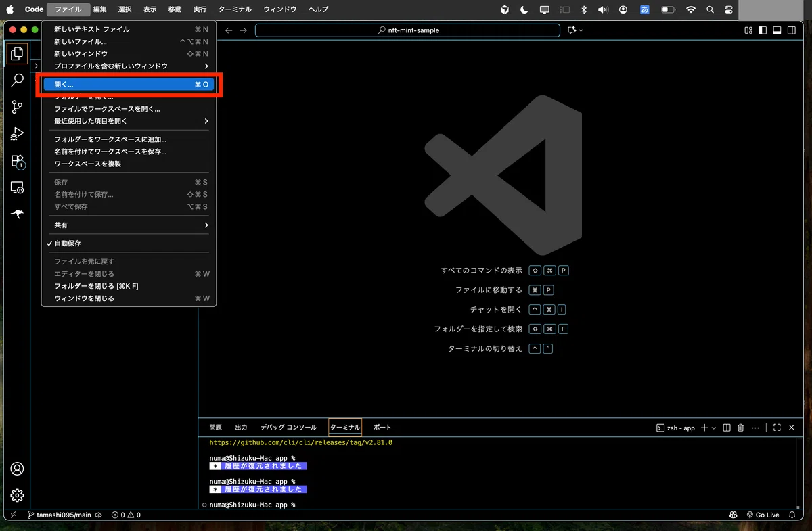
Task: Open macOS Control Center icon
Action: [x=729, y=9]
